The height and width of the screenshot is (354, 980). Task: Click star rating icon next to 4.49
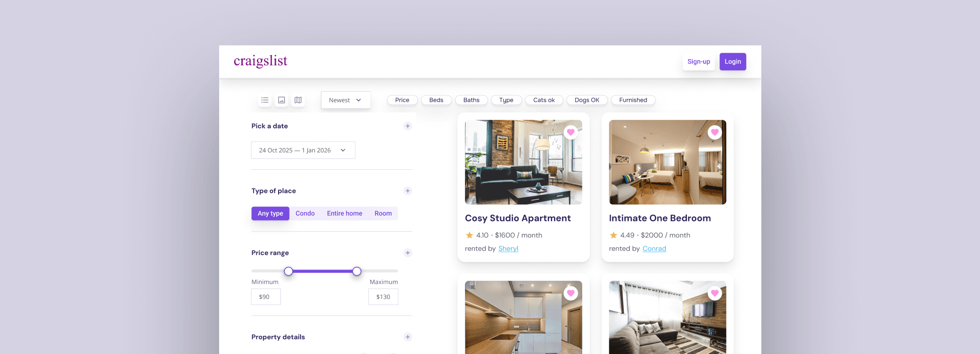[613, 235]
